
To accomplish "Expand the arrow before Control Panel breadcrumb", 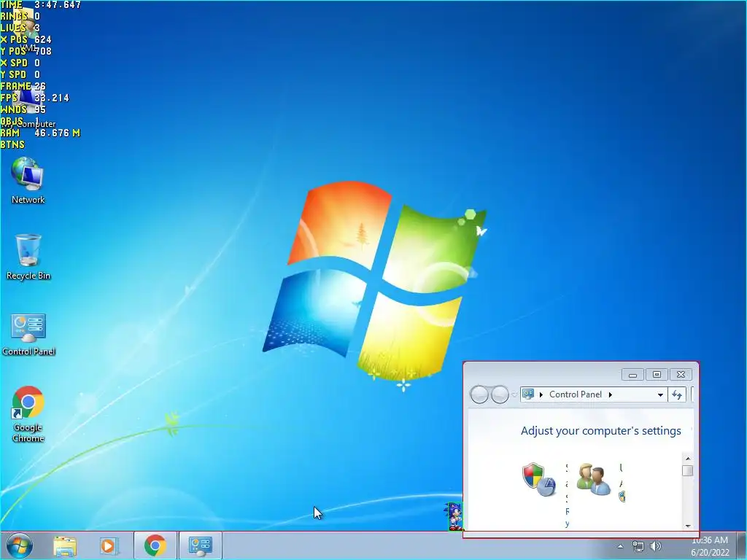I will click(541, 394).
